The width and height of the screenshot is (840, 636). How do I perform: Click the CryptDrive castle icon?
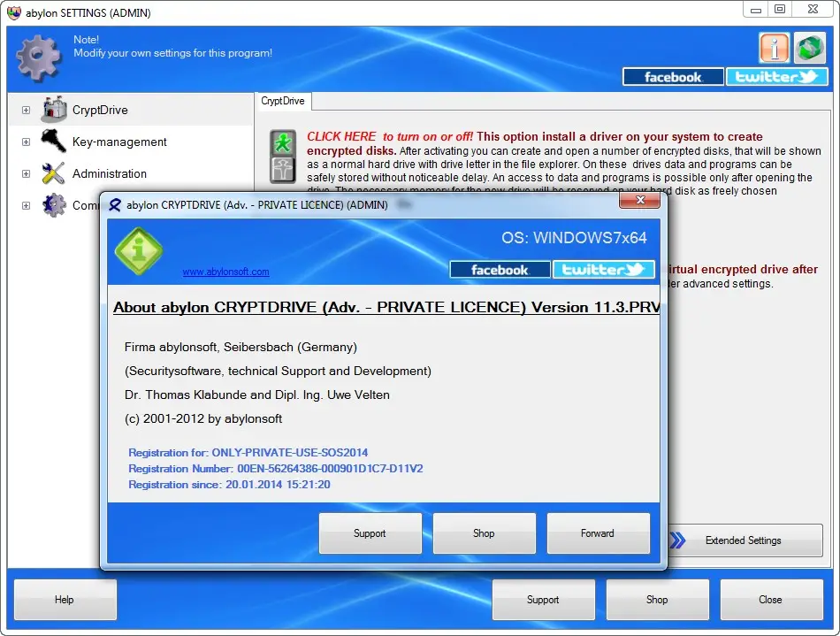(x=54, y=110)
